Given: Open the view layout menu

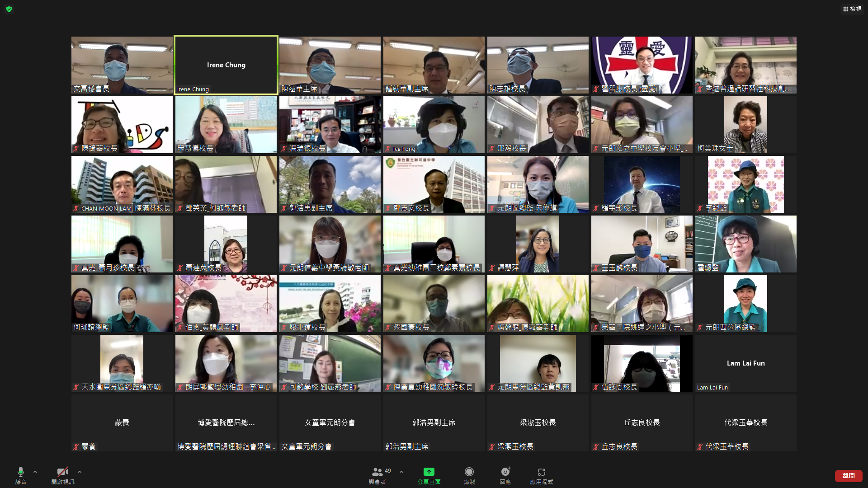Looking at the screenshot, I should point(852,9).
